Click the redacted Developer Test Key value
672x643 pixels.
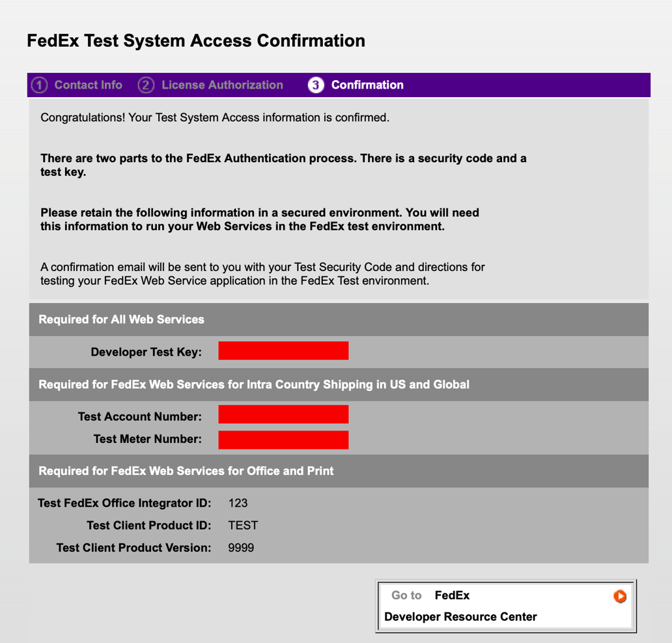coord(283,350)
